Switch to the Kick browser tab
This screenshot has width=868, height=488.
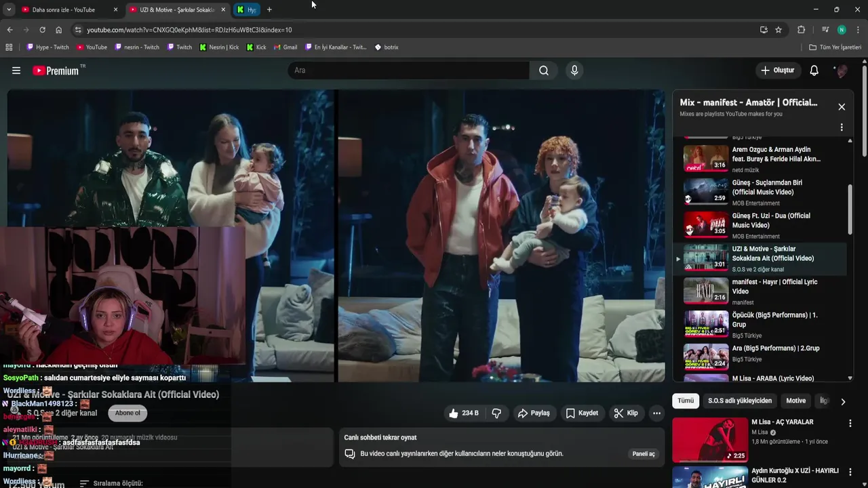tap(247, 9)
